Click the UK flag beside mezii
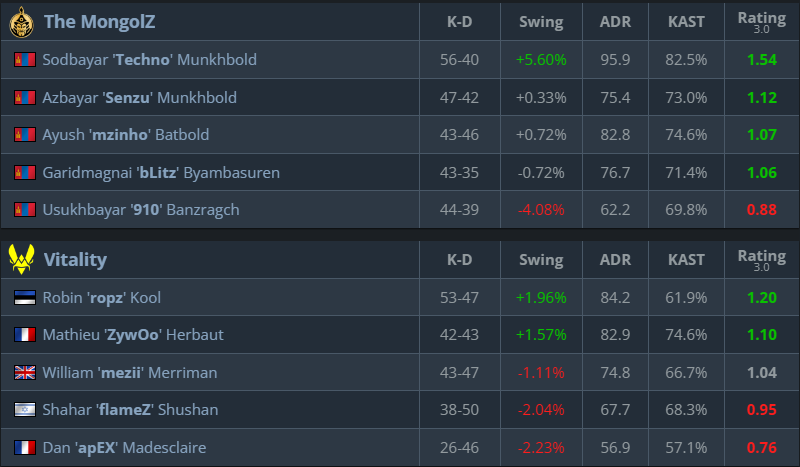The image size is (800, 467). pos(25,373)
